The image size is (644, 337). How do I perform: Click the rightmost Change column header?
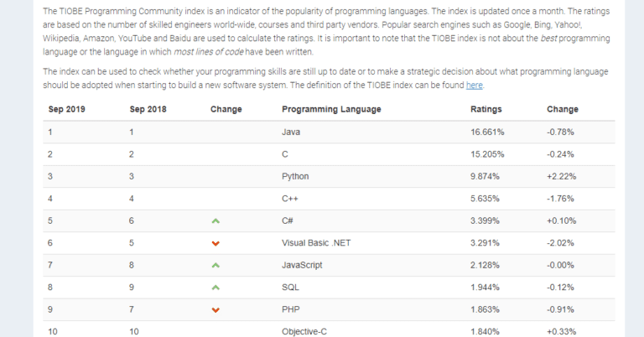coord(563,109)
